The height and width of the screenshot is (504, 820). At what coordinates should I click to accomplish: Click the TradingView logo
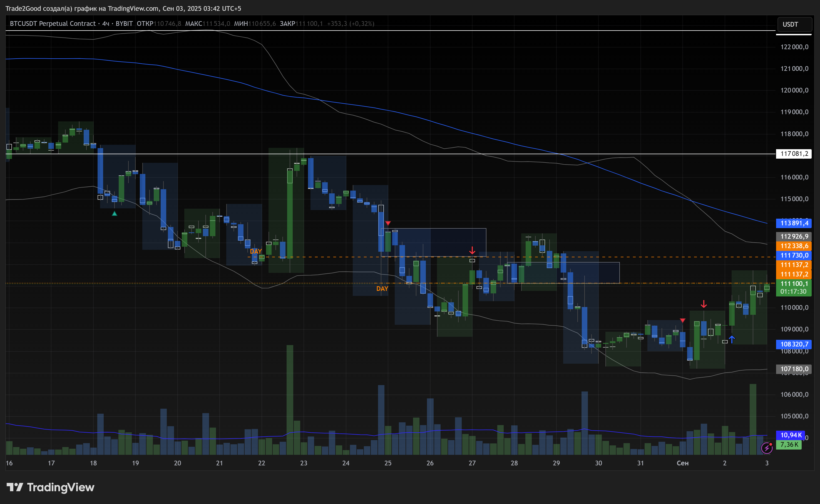(x=50, y=487)
